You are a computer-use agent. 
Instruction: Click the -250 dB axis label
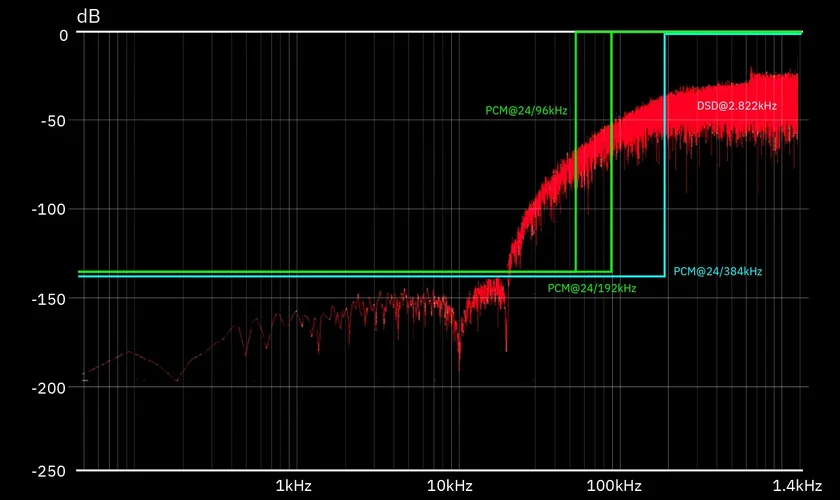click(50, 472)
